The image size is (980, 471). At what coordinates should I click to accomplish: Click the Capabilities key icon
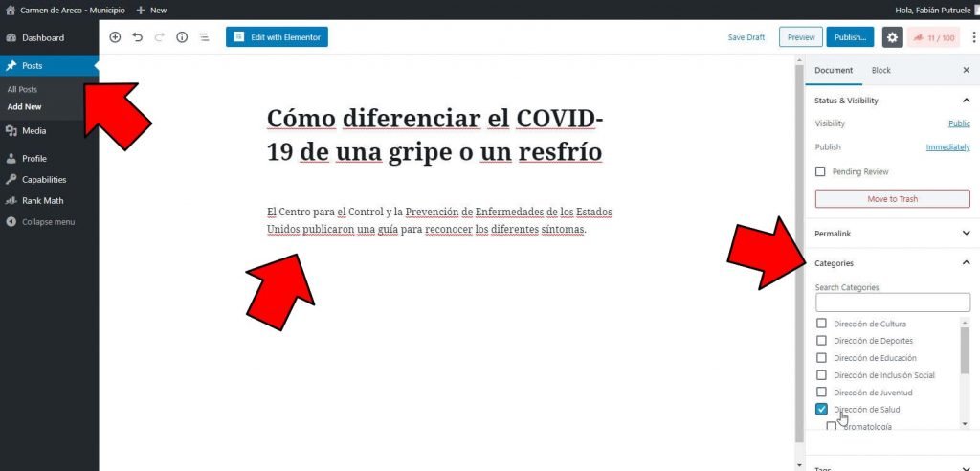click(11, 180)
